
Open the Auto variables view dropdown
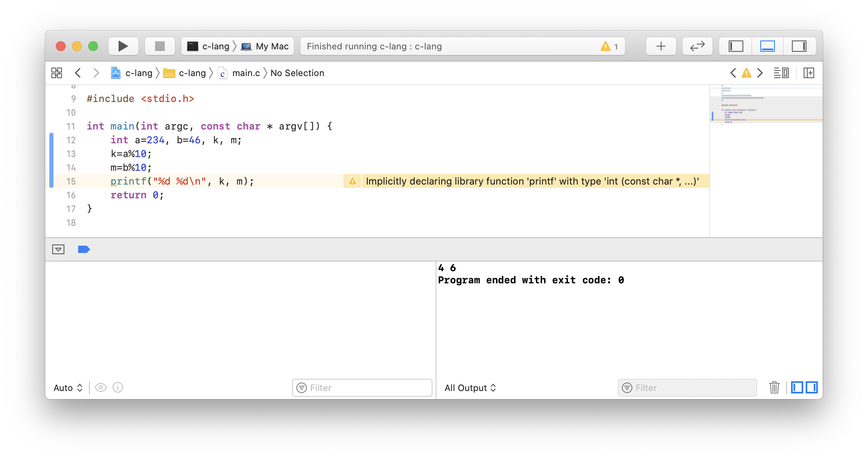point(68,388)
